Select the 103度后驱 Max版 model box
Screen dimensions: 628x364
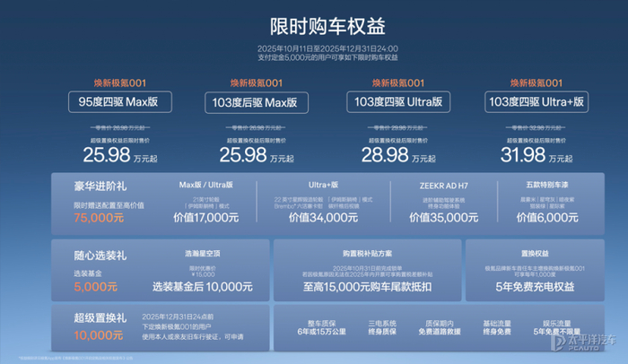(257, 103)
